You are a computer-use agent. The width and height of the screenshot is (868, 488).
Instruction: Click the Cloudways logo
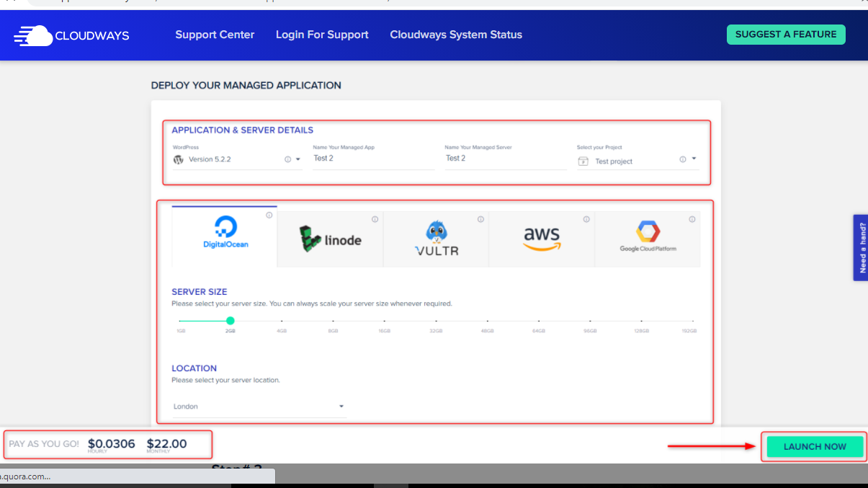tap(71, 35)
